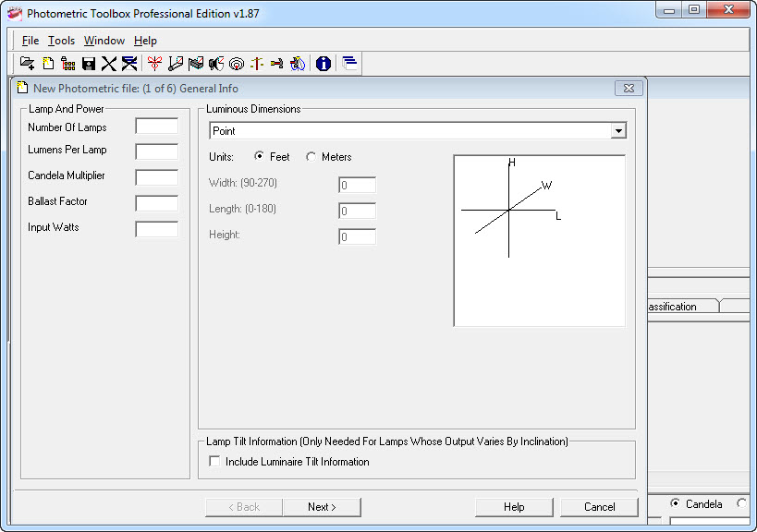
Task: Click the lamp with blue outline icon
Action: click(x=298, y=63)
